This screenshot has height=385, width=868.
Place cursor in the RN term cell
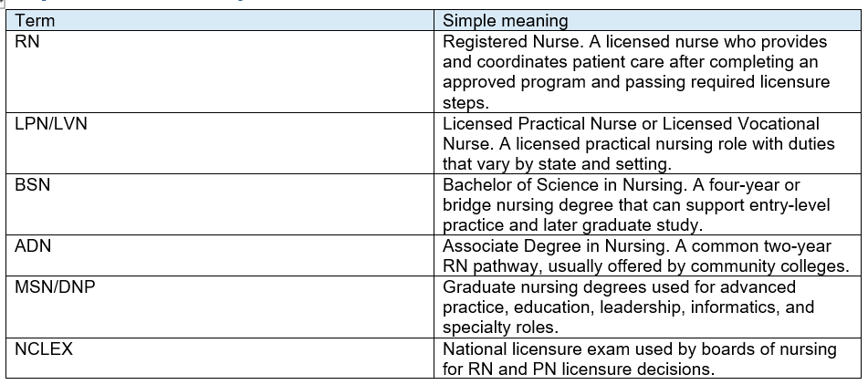coord(220,72)
